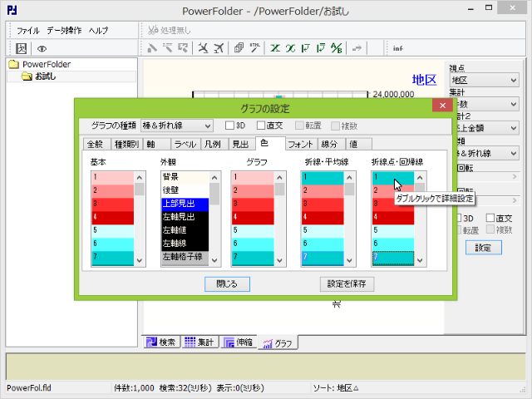Open the グラフの種類 dropdown

[x=177, y=126]
